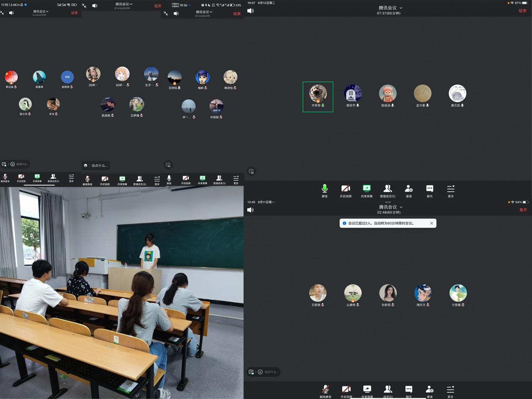Click the speaker icon in the 07:37 meeting header
This screenshot has width=532, height=399.
pos(251,11)
